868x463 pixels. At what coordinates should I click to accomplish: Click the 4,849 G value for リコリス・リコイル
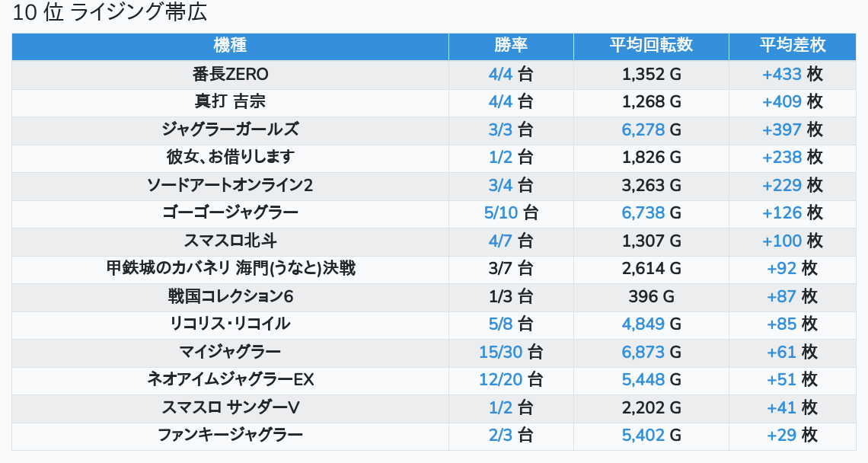coord(651,324)
